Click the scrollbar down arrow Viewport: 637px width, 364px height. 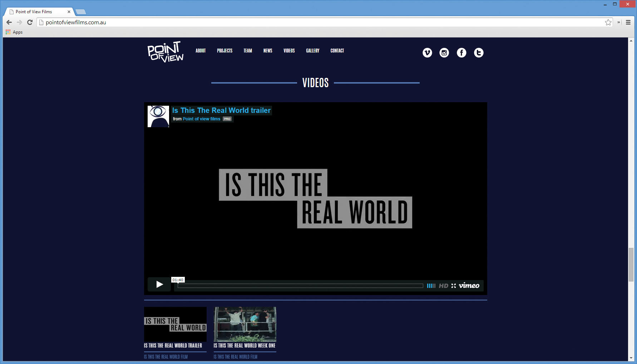631,358
